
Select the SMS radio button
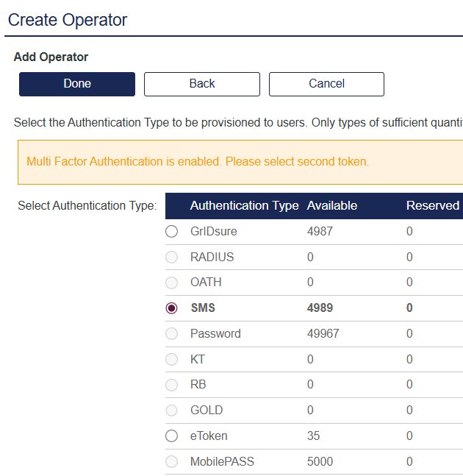click(x=172, y=308)
